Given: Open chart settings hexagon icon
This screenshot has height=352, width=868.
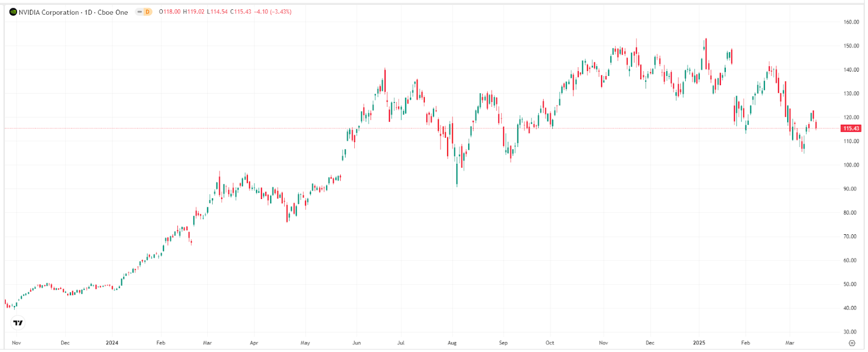Looking at the screenshot, I should pyautogui.click(x=852, y=343).
